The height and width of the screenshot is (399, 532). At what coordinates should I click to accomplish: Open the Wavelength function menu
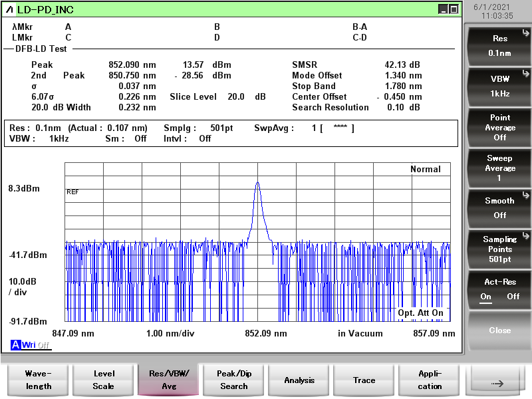coord(39,380)
